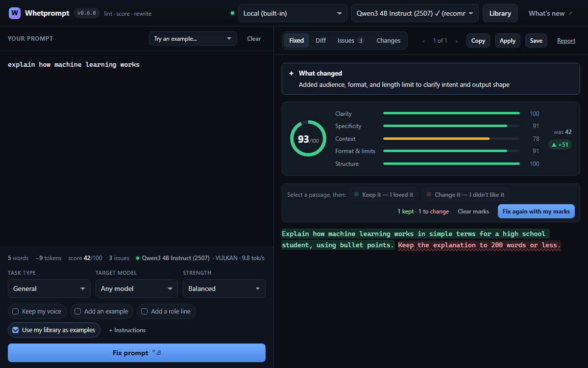The height and width of the screenshot is (368, 588).
Task: Click the green connection status dot
Action: tap(232, 13)
